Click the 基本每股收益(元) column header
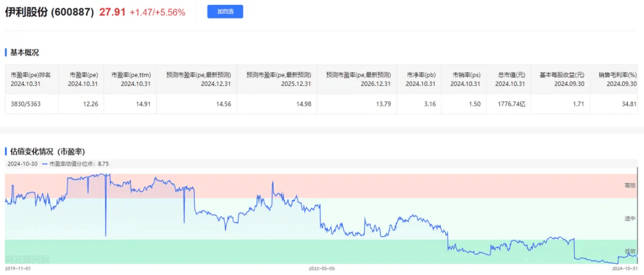This screenshot has width=644, height=275. (560, 79)
